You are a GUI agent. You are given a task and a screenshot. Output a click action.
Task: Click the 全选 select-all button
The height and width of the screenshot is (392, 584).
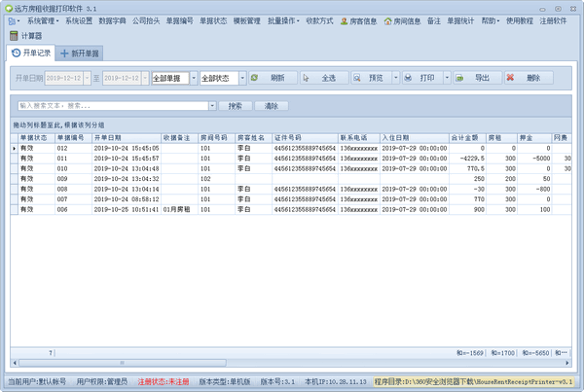pos(321,78)
